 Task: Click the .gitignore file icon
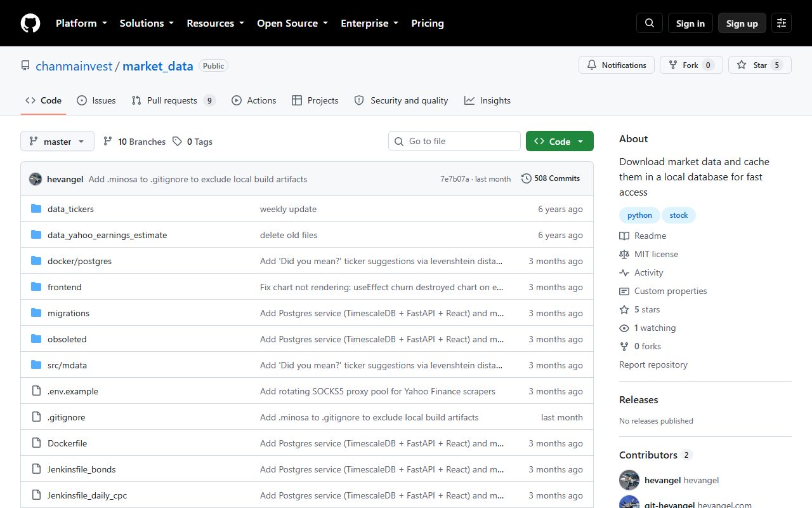[36, 417]
